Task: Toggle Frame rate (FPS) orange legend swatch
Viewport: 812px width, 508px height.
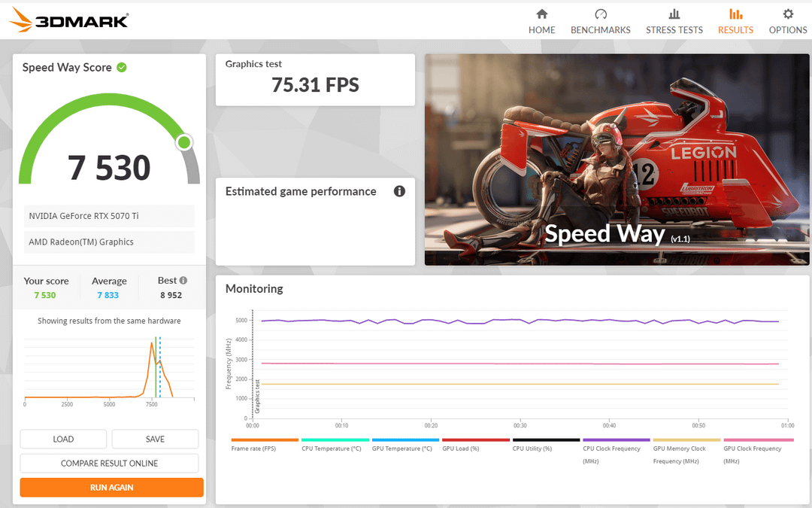Action: tap(265, 440)
